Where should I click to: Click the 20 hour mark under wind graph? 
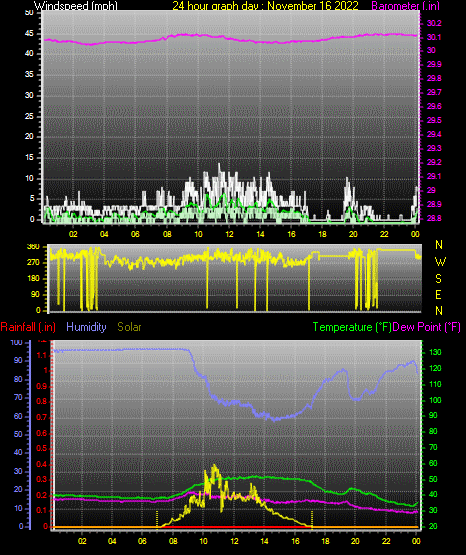353,234
